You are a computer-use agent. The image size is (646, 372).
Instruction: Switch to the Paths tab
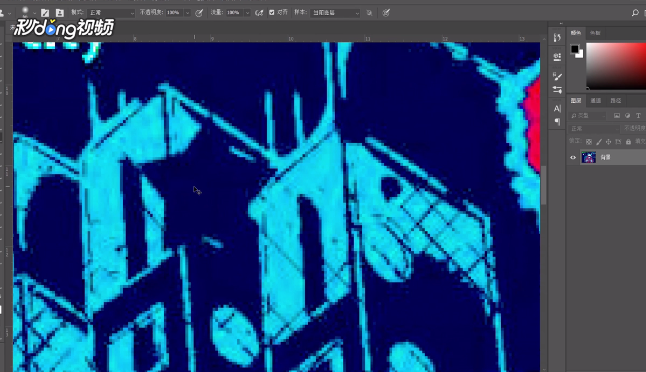(x=616, y=101)
